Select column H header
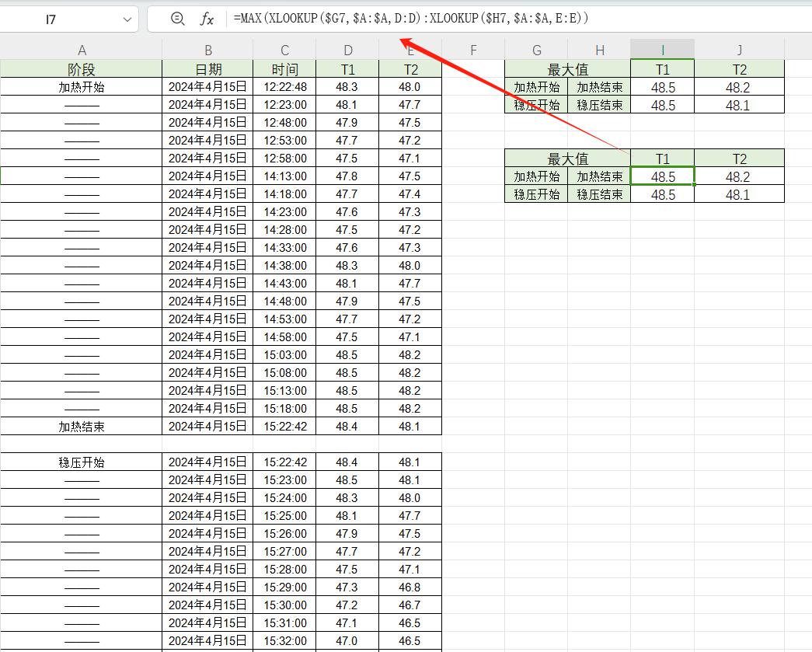The height and width of the screenshot is (652, 812). (600, 51)
